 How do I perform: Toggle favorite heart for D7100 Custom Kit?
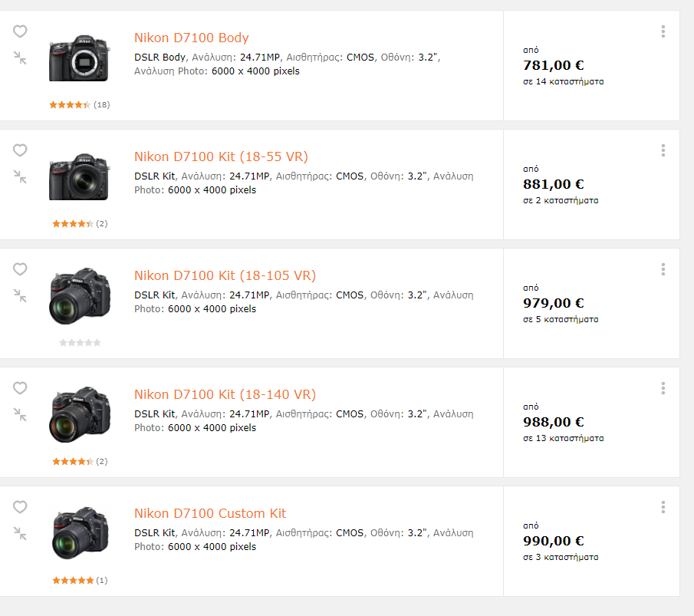pyautogui.click(x=20, y=506)
